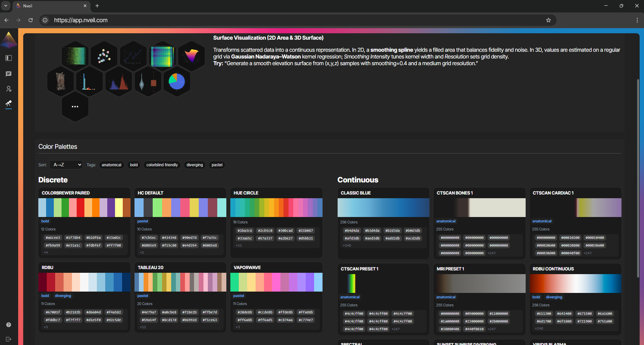Enable the pastel tag filter

(217, 165)
